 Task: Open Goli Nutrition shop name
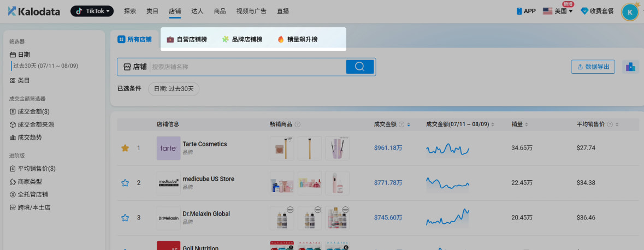point(200,247)
